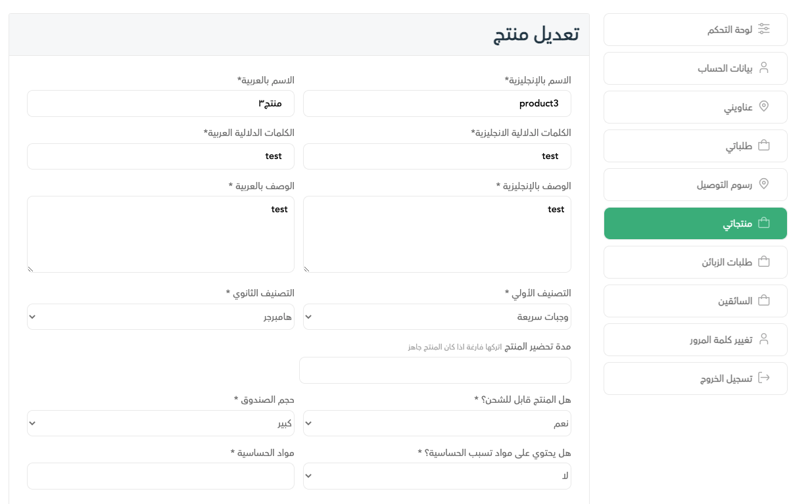Expand the التصنيف الثانوي dropdown
The image size is (812, 504).
click(x=160, y=317)
